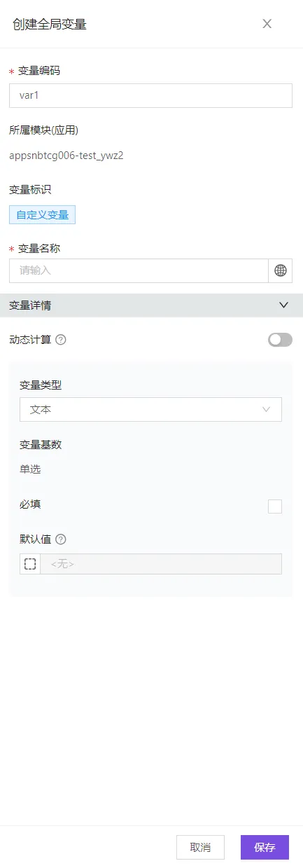
Task: Close the 创建全局变量 dialog with X
Action: pyautogui.click(x=267, y=24)
